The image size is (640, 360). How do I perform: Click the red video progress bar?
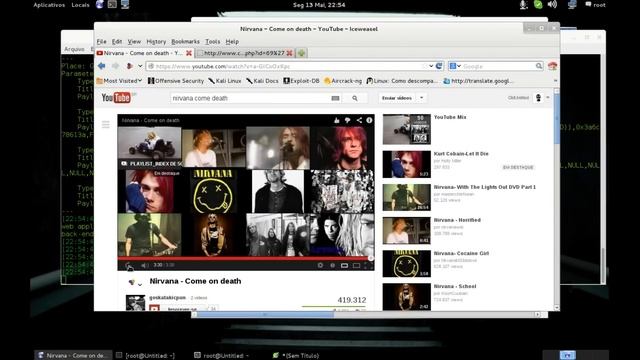(x=244, y=258)
